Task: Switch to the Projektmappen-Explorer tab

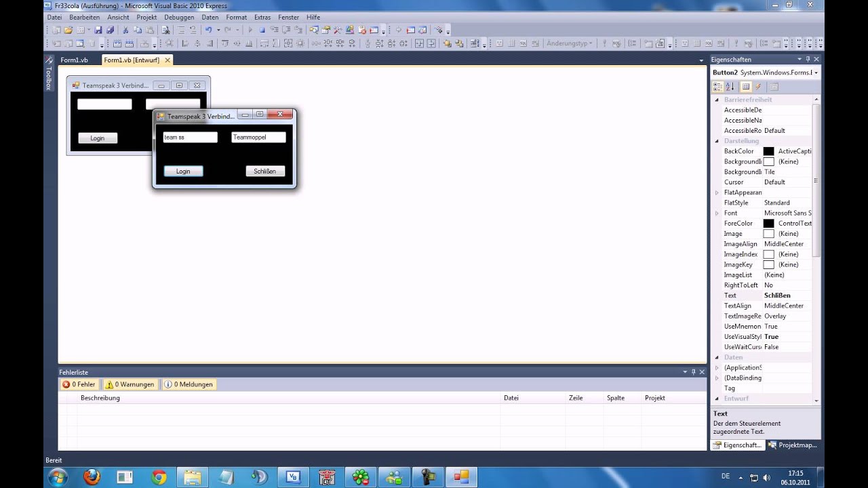Action: pos(793,445)
